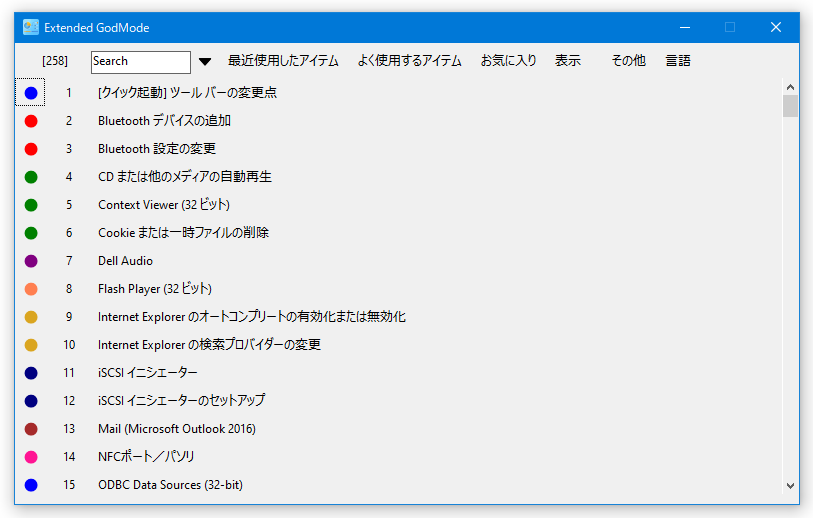Click the purple dot beside Dell Audio

(x=31, y=261)
